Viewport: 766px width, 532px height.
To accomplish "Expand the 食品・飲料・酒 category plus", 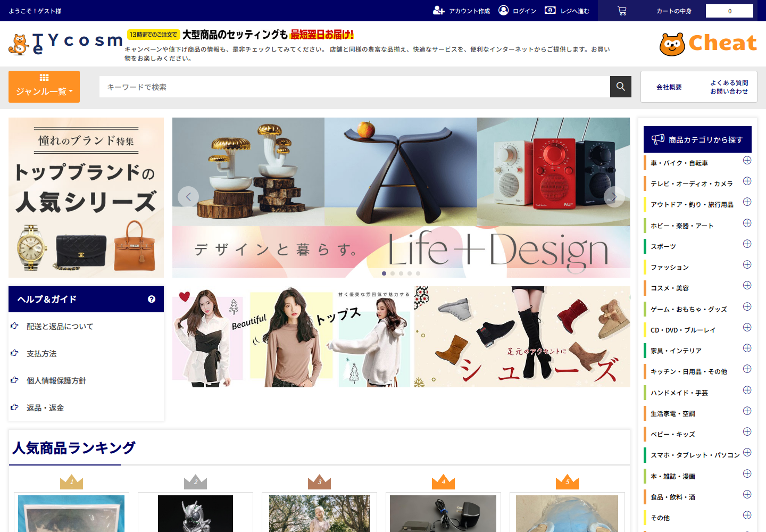I will coord(747,494).
